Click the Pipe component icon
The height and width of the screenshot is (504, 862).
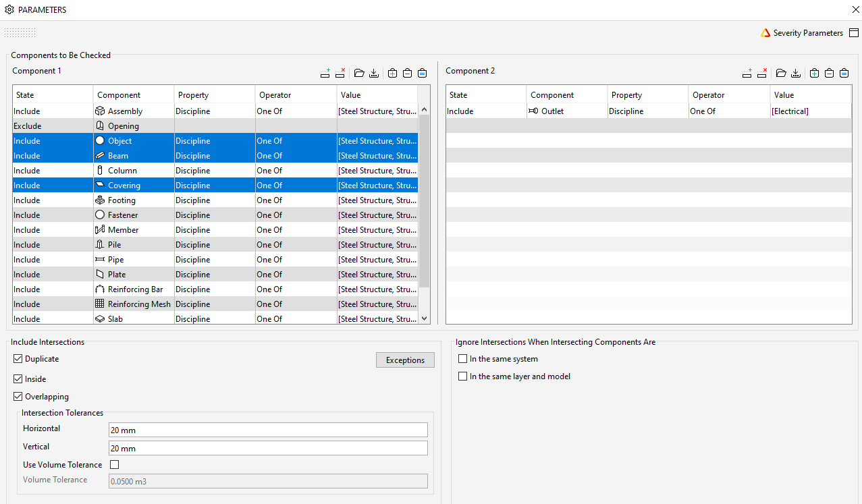[100, 260]
